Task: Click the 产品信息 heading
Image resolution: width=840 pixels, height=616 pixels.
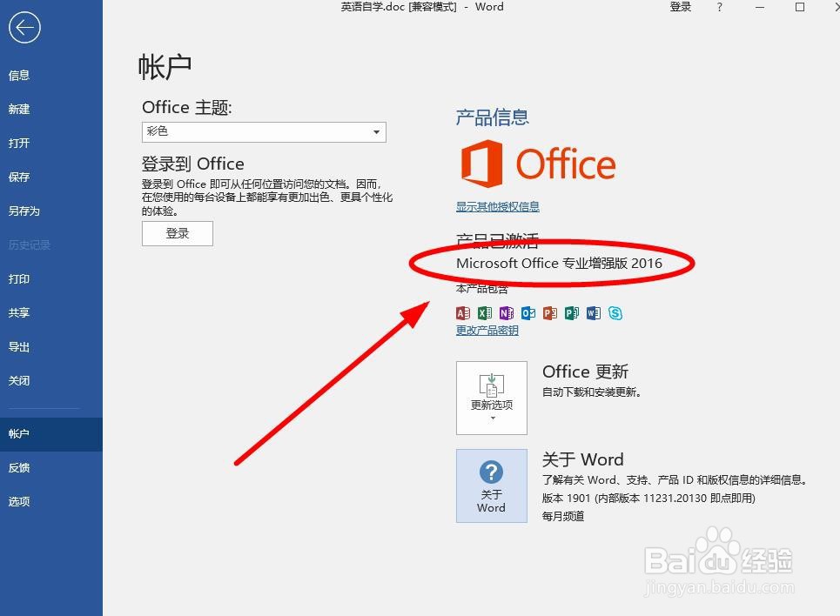Action: point(493,117)
